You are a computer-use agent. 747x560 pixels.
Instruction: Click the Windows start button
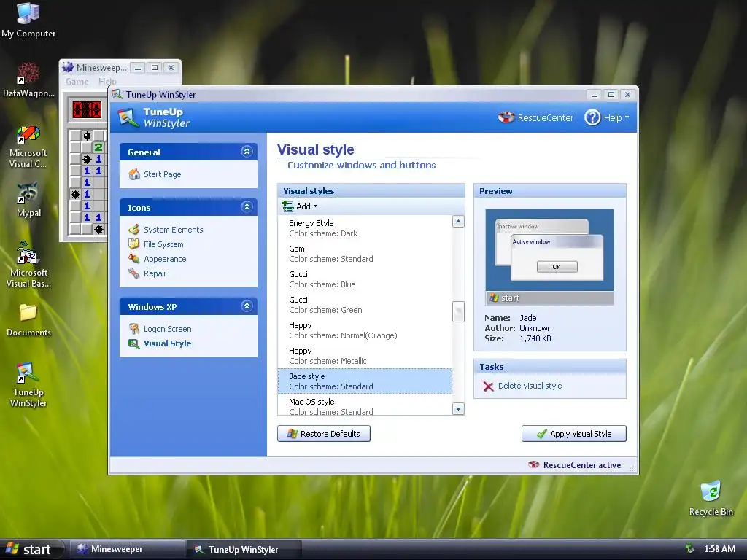31,549
